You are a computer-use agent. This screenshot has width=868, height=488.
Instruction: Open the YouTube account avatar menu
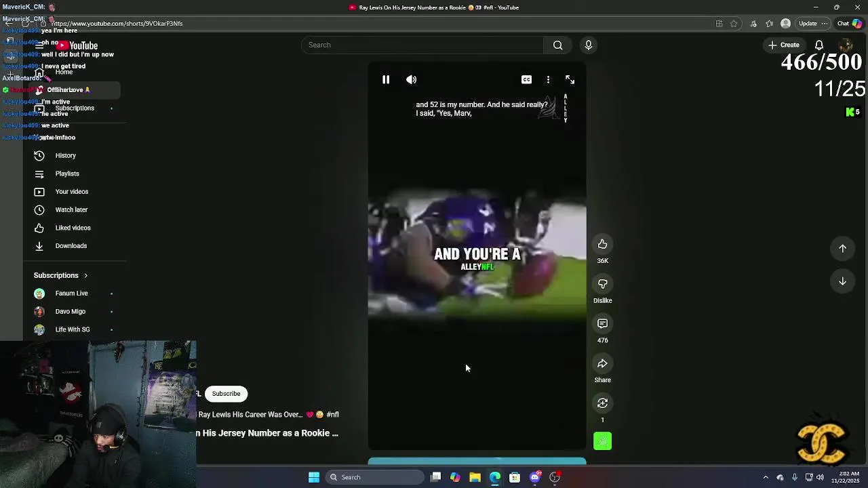pyautogui.click(x=845, y=45)
